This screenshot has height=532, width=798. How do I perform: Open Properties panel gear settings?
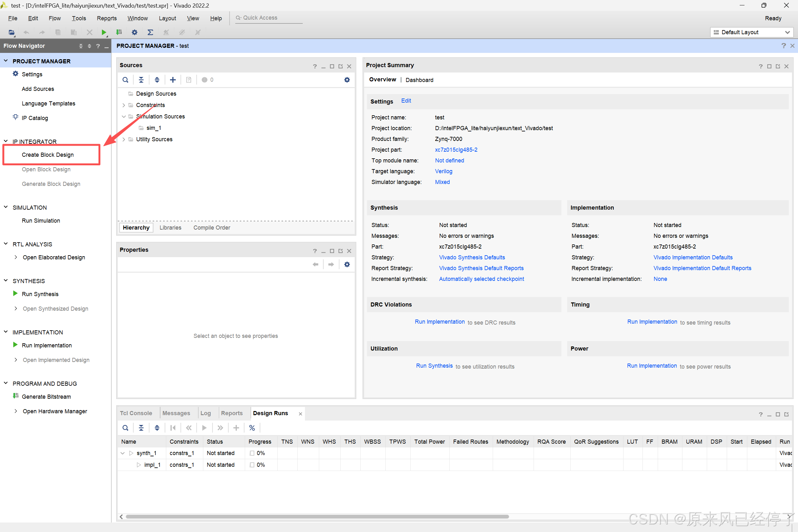point(347,264)
